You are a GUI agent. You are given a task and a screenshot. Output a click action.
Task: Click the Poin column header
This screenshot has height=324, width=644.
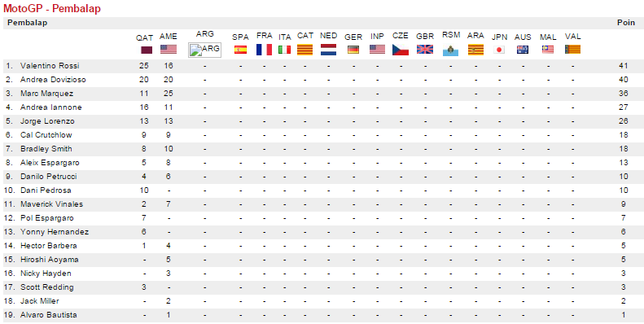tap(626, 23)
